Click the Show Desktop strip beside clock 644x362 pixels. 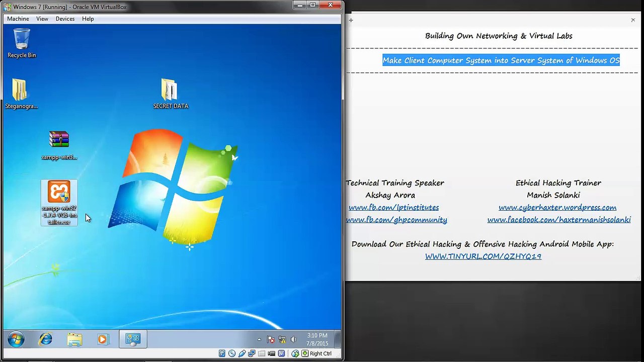[338, 339]
